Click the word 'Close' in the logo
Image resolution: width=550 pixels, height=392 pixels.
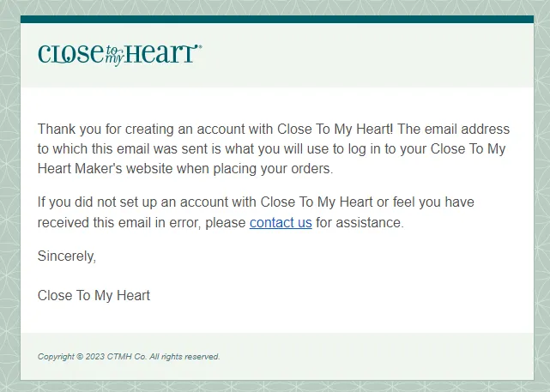pos(71,54)
